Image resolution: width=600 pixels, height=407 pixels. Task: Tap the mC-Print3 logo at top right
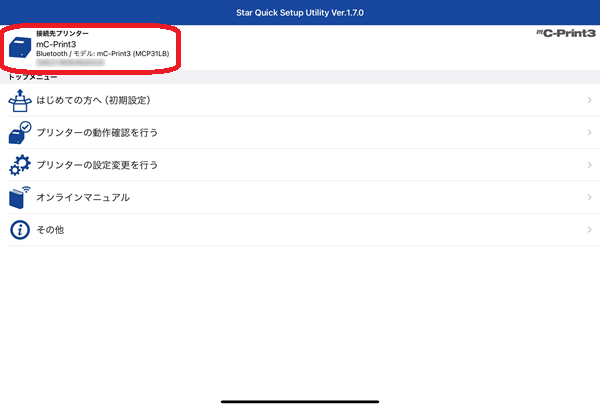[566, 33]
